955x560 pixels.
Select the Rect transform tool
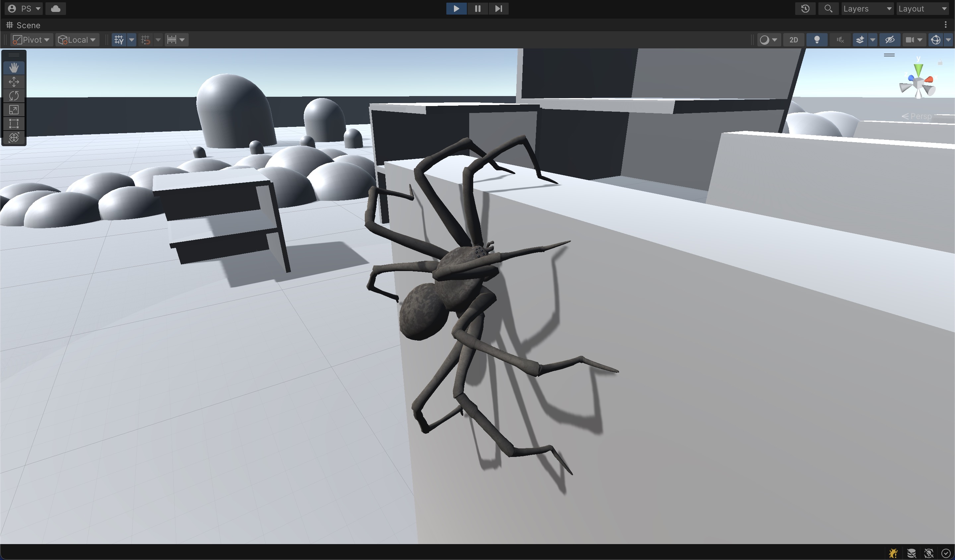pos(14,124)
